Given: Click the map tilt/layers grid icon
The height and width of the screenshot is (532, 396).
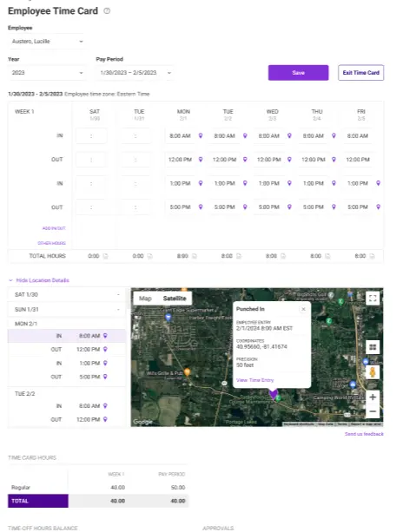Looking at the screenshot, I should [x=373, y=347].
